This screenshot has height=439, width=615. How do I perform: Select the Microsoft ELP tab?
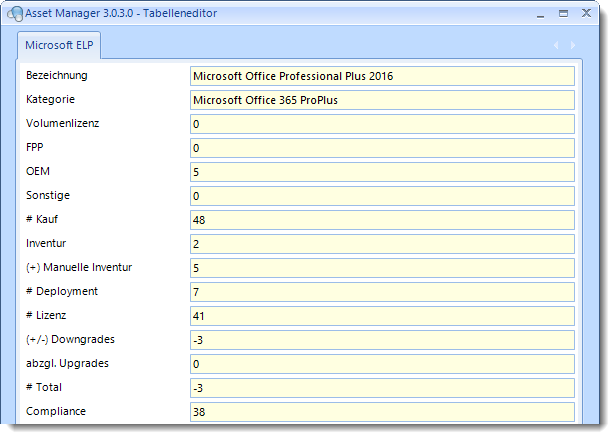[x=59, y=45]
